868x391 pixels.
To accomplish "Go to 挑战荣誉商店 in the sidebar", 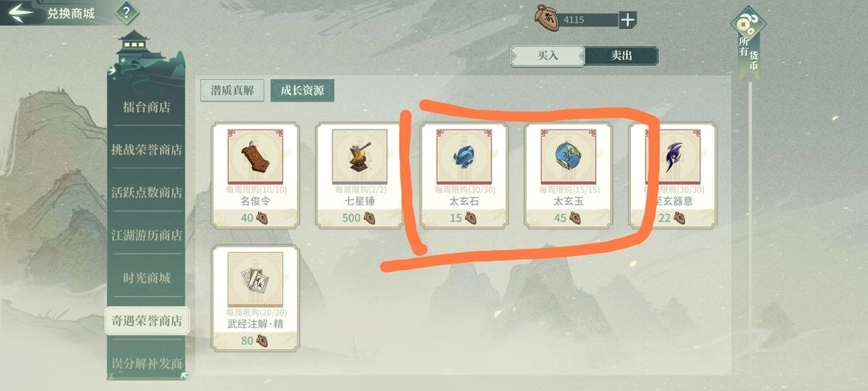I will 147,149.
